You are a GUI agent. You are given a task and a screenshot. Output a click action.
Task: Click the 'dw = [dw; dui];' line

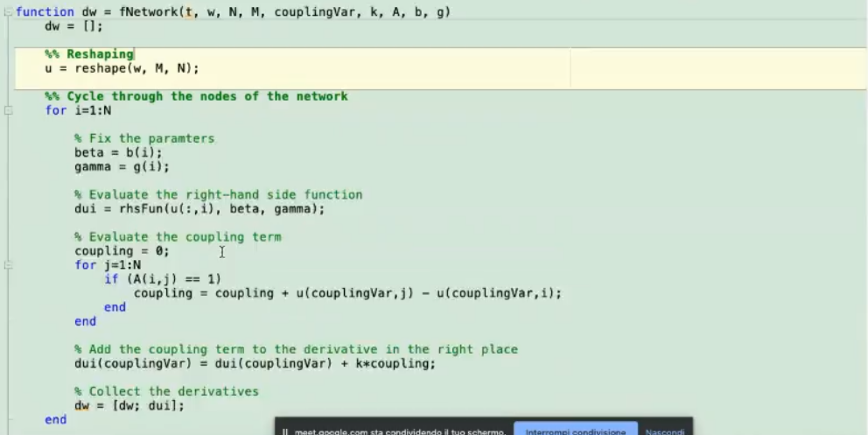pyautogui.click(x=129, y=405)
